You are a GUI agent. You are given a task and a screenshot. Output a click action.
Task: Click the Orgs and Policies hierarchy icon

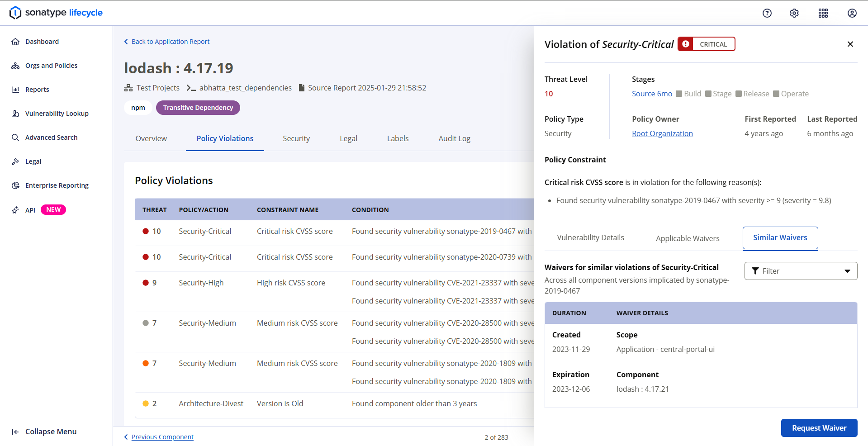pos(15,66)
